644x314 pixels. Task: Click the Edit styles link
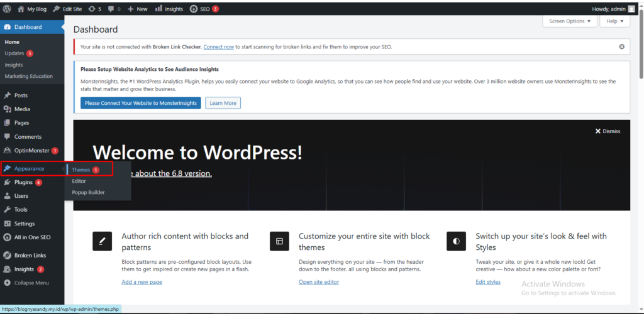point(488,282)
